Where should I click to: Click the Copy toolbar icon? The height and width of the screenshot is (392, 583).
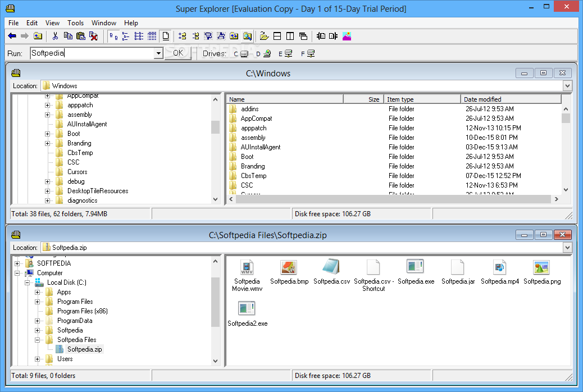(68, 36)
